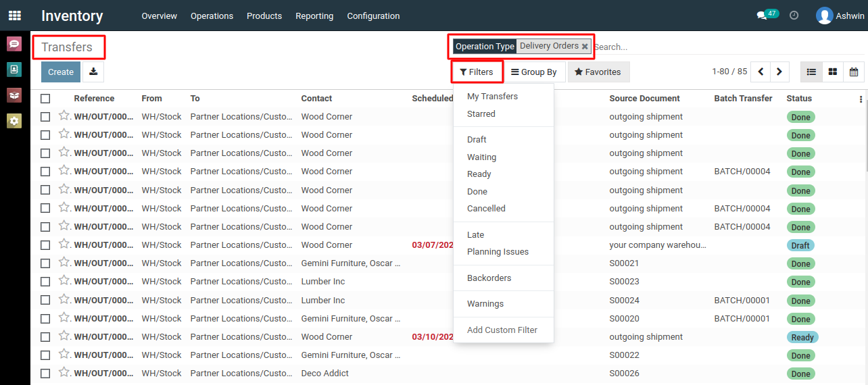Screen dimensions: 868x385
Task: Open the activities clock icon
Action: click(794, 16)
